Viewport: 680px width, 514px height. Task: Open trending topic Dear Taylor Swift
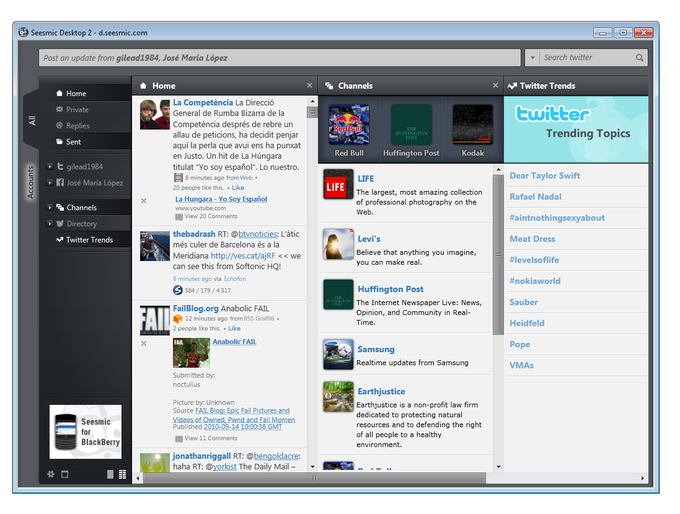coord(545,176)
